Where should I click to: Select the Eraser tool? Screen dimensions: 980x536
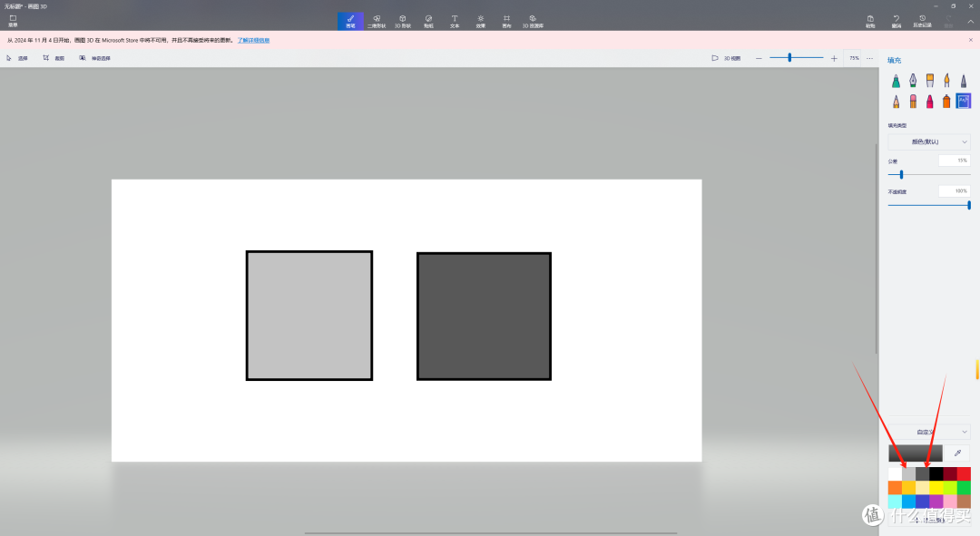pyautogui.click(x=913, y=102)
